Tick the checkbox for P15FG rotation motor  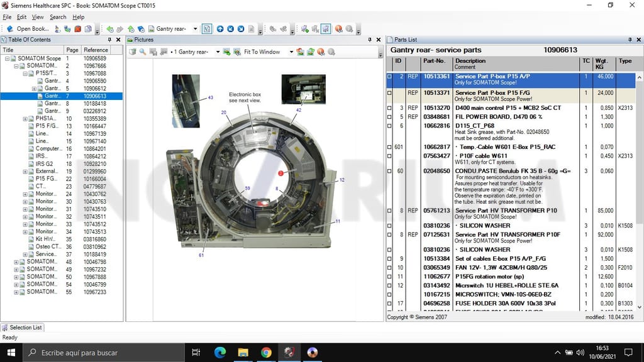[389, 277]
